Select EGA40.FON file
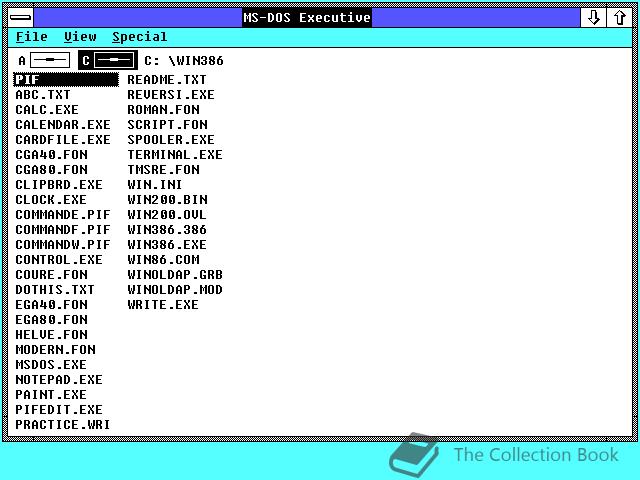This screenshot has height=480, width=640. [x=51, y=304]
